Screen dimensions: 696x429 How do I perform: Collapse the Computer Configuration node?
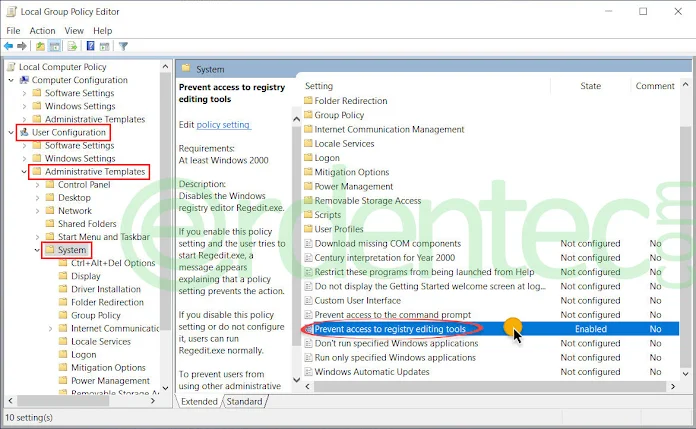click(11, 80)
